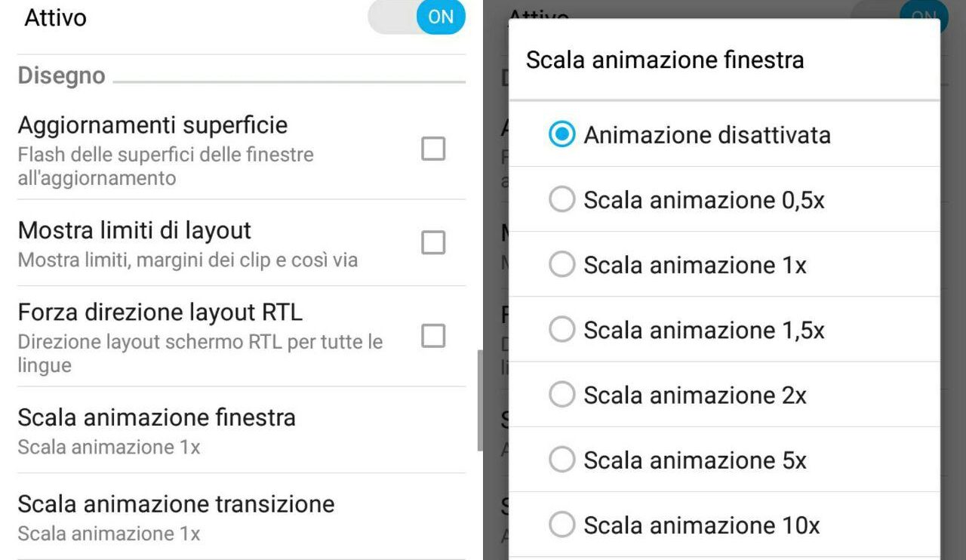Screen dimensions: 966x560
Task: Tap the Forza direzione layout RTL label
Action: pos(160,312)
